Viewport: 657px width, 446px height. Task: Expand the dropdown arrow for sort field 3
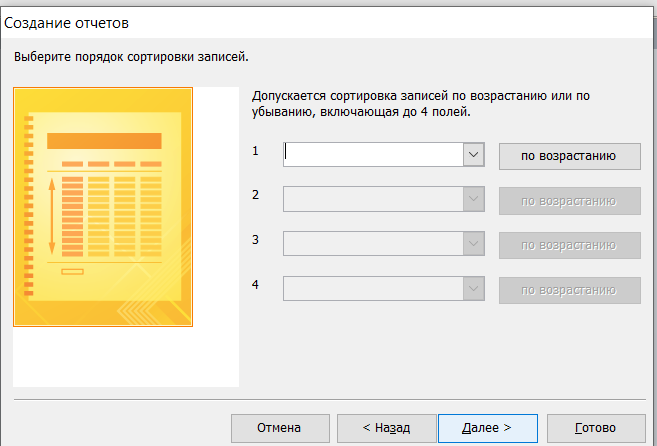click(x=473, y=245)
